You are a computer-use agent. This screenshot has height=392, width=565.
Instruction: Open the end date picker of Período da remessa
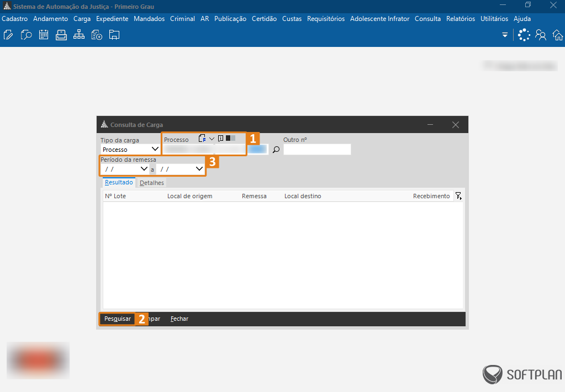click(x=199, y=169)
